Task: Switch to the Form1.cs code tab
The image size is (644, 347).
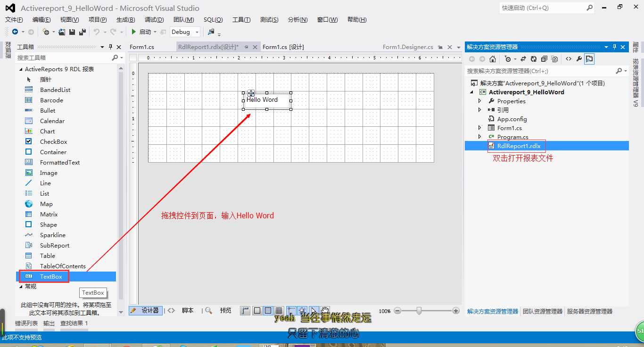Action: [142, 47]
